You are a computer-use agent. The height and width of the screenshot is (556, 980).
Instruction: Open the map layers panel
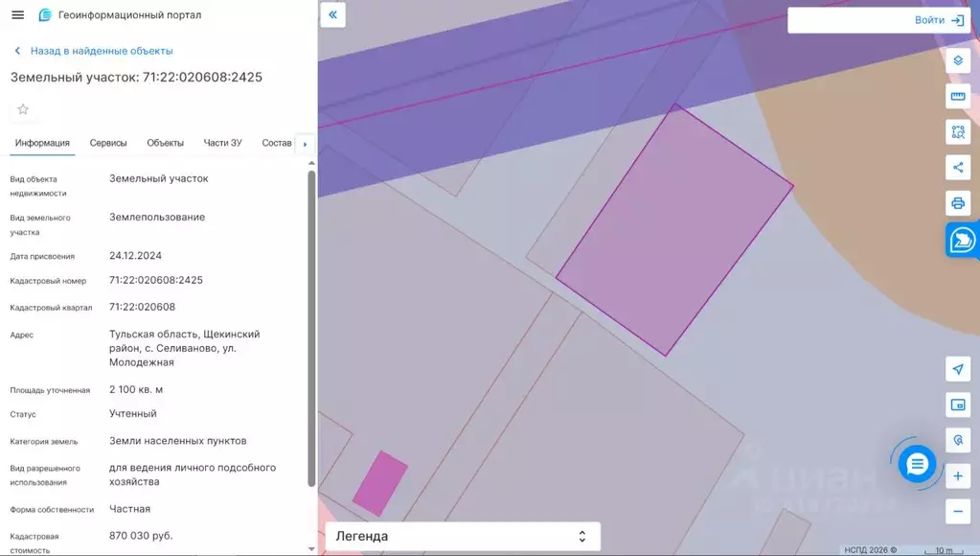[957, 60]
